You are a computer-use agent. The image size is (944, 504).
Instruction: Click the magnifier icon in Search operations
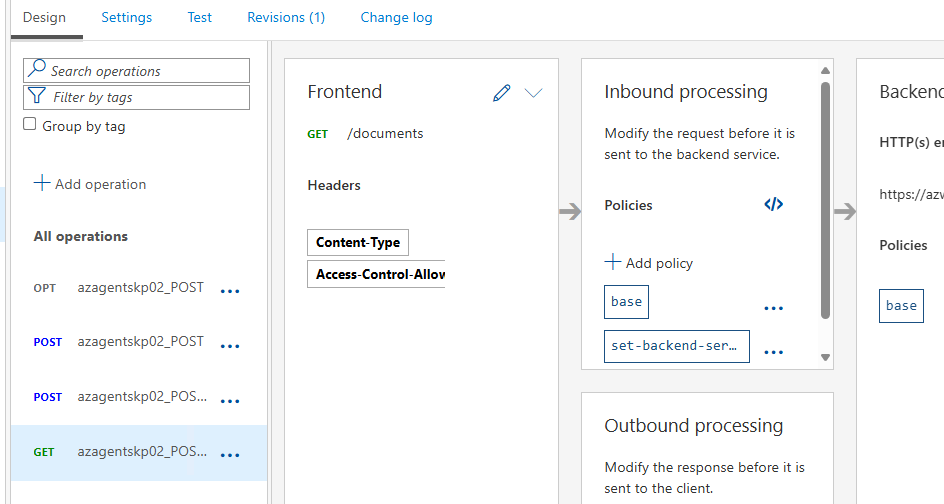point(37,67)
